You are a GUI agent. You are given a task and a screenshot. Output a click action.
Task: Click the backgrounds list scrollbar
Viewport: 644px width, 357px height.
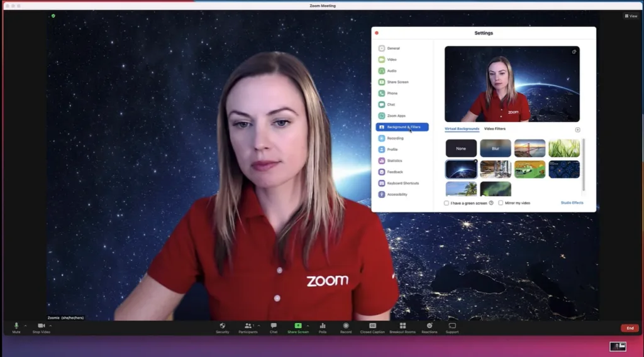tap(583, 165)
